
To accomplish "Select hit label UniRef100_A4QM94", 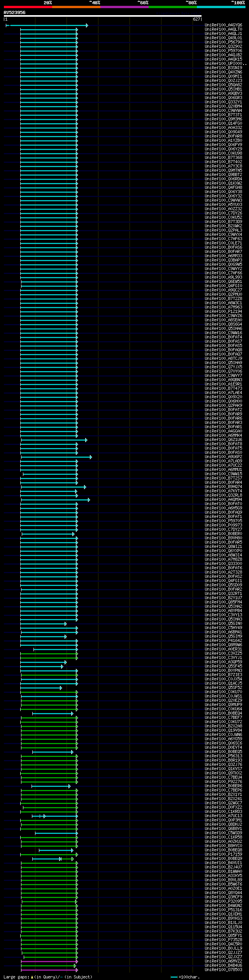I will (223, 499).
